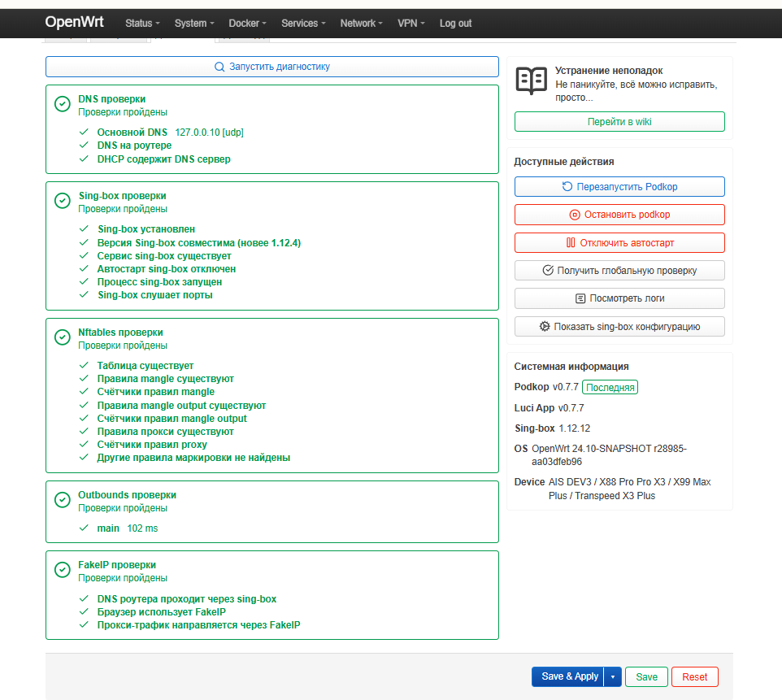Screen dimensions: 782x700
Task: Click the Luci App v0.7.7 text
Action: (549, 408)
